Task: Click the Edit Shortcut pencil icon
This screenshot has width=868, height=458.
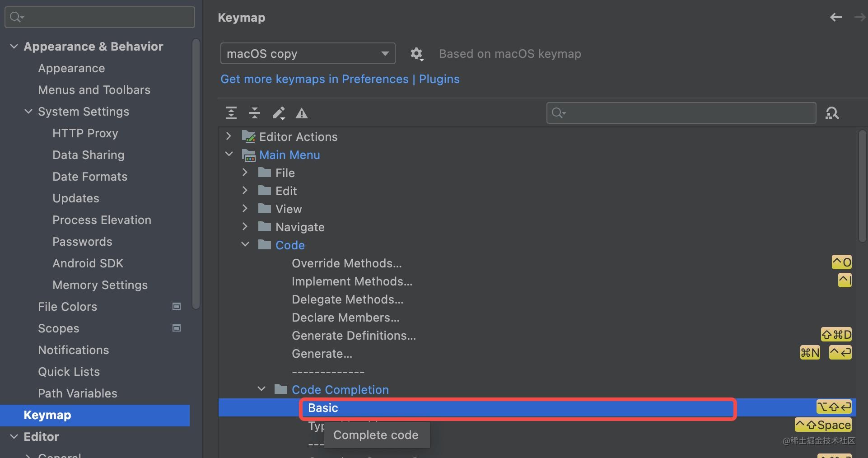Action: tap(279, 113)
